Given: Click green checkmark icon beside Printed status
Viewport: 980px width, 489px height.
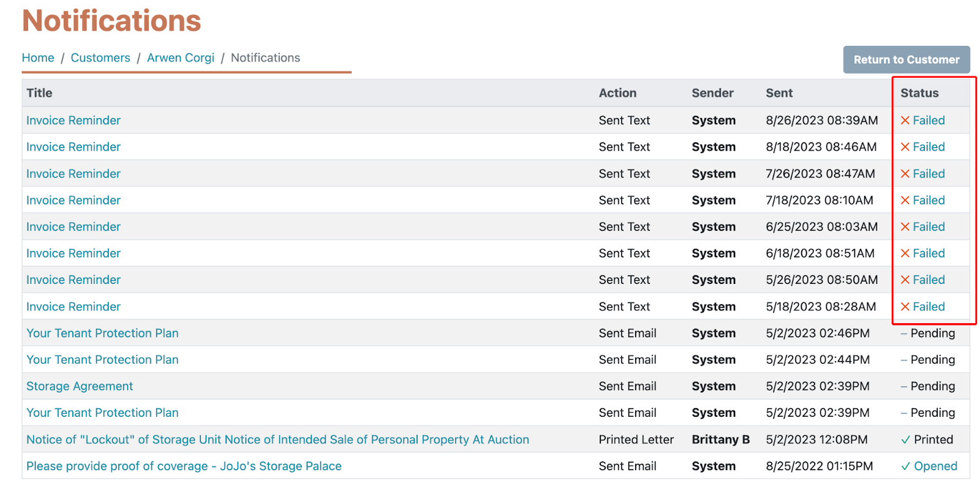Looking at the screenshot, I should pos(905,440).
